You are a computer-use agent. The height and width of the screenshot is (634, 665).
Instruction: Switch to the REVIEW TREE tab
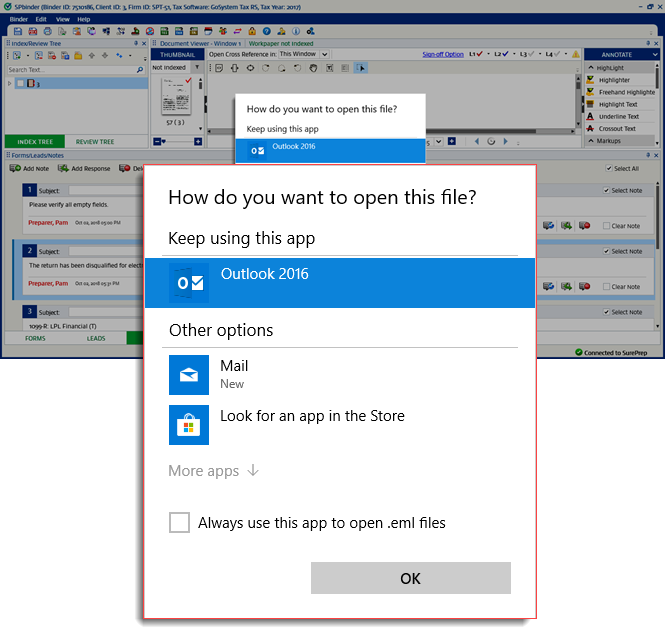95,142
